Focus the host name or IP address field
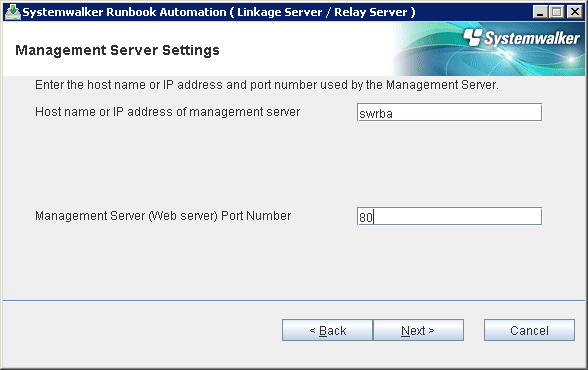The image size is (588, 370). tap(449, 112)
